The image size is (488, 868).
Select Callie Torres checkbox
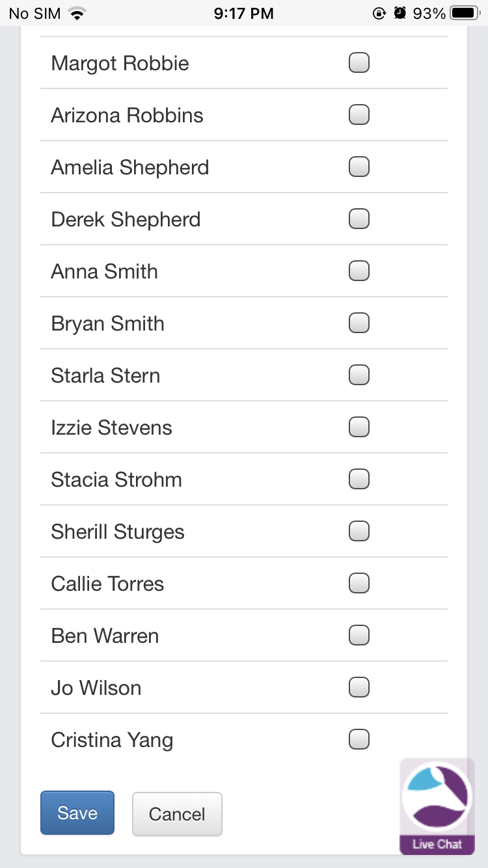tap(359, 583)
